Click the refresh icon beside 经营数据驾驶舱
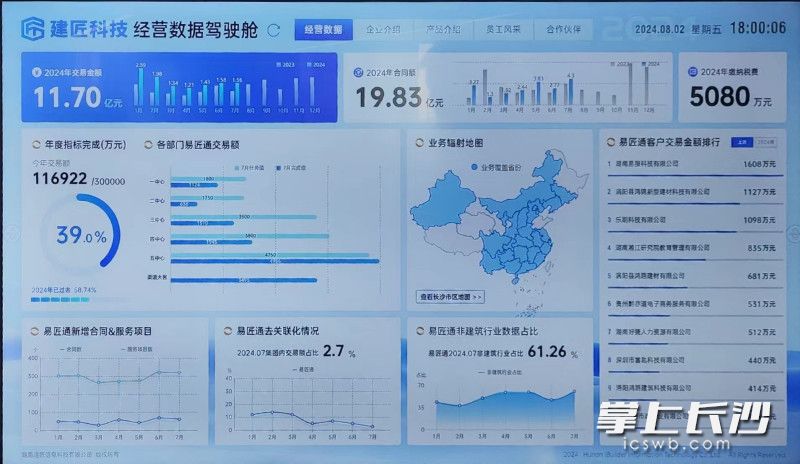 [274, 30]
